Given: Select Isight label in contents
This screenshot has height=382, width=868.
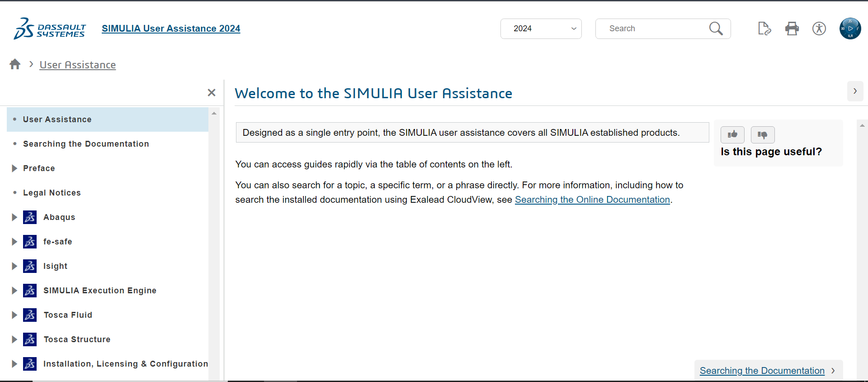Looking at the screenshot, I should 55,266.
